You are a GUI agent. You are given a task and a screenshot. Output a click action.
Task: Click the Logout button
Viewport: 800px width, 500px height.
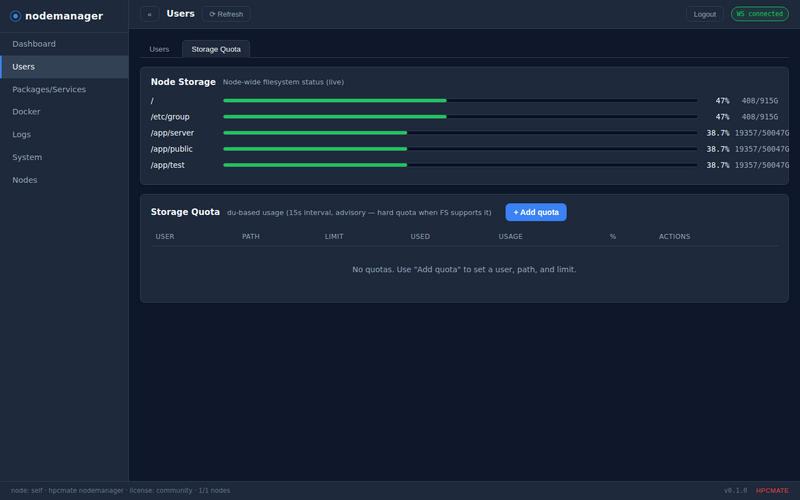(705, 14)
